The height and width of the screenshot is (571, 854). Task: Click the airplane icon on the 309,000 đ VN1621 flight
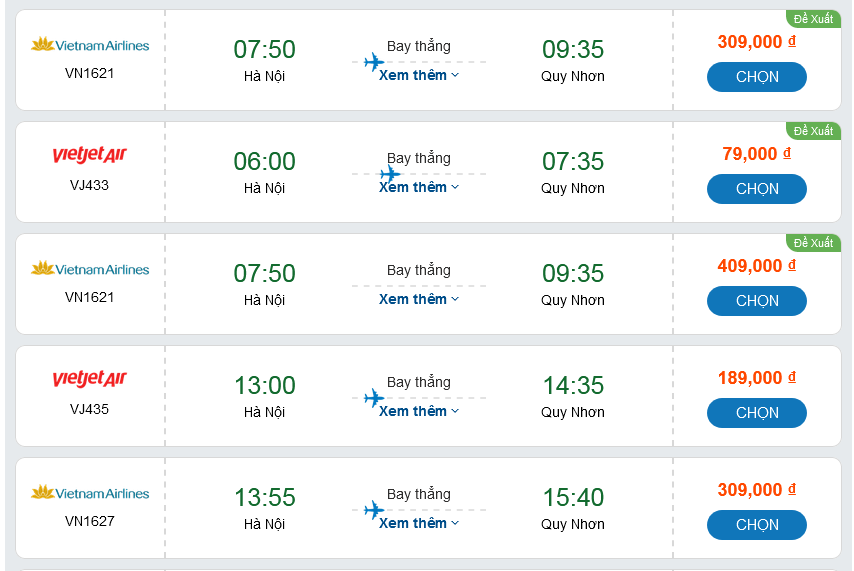[374, 62]
